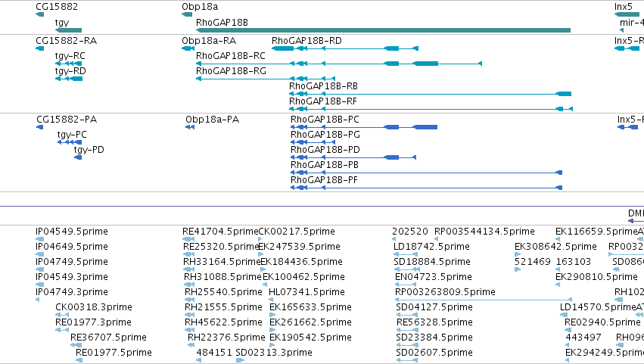644x364 pixels.
Task: Click EST EK261662.5prime
Action: pos(310,323)
